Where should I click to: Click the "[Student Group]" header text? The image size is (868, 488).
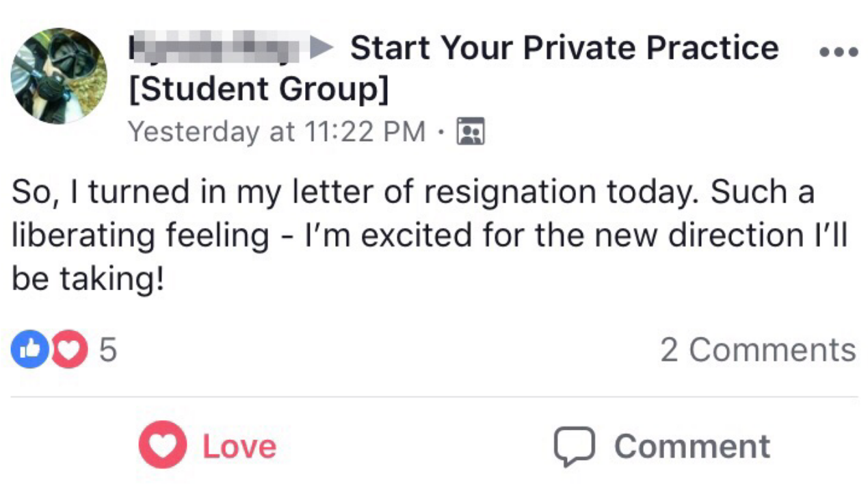pyautogui.click(x=259, y=90)
